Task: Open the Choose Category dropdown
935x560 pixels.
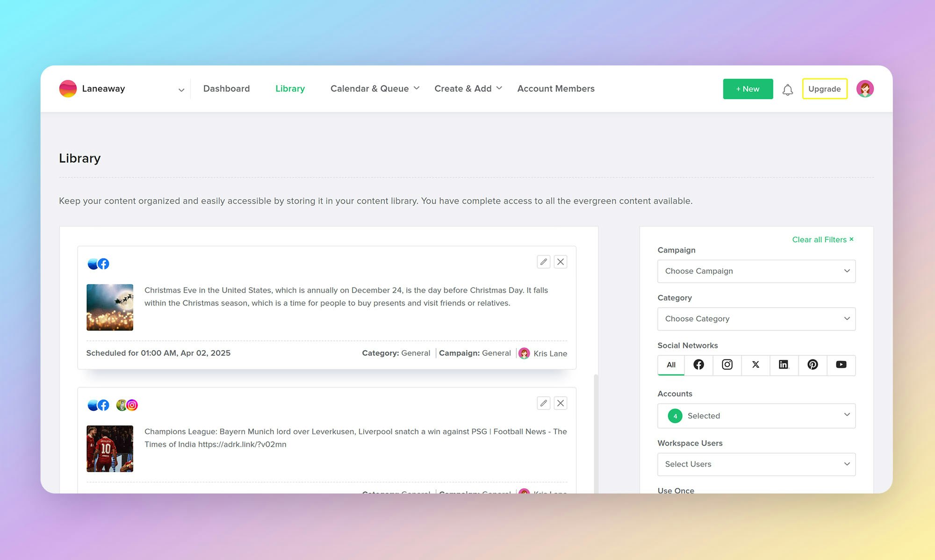Action: pyautogui.click(x=756, y=319)
